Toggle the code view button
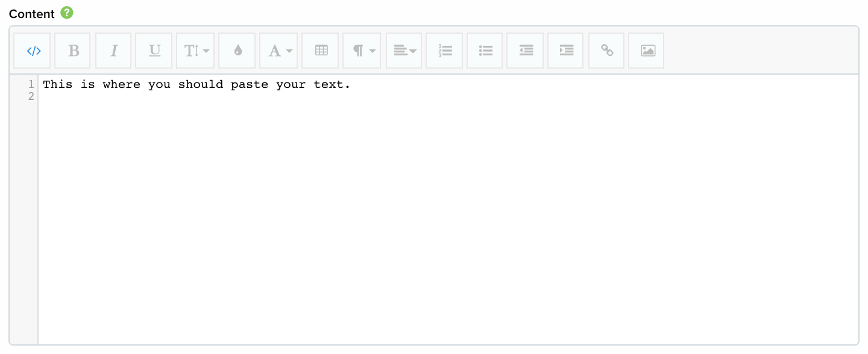The width and height of the screenshot is (868, 354). [x=34, y=51]
